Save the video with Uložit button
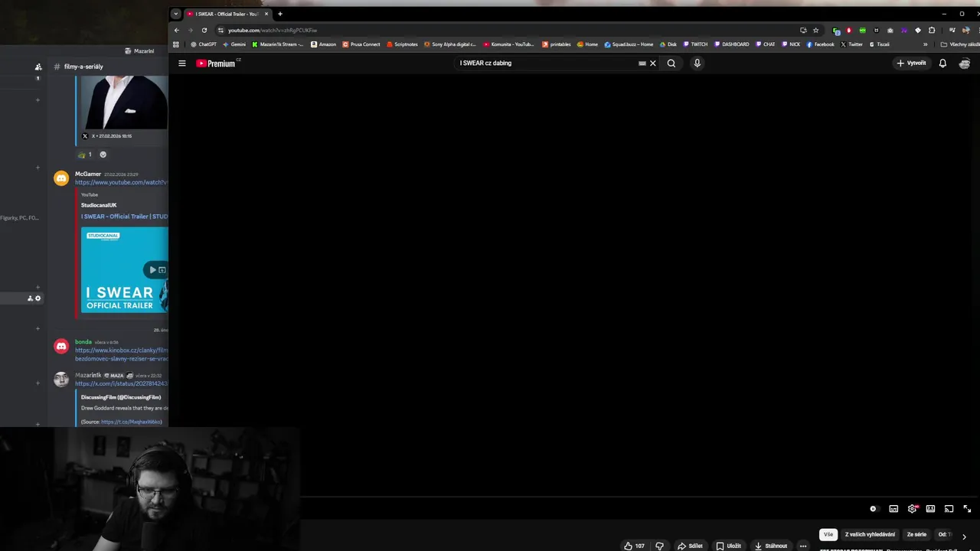The width and height of the screenshot is (980, 551). (x=728, y=546)
